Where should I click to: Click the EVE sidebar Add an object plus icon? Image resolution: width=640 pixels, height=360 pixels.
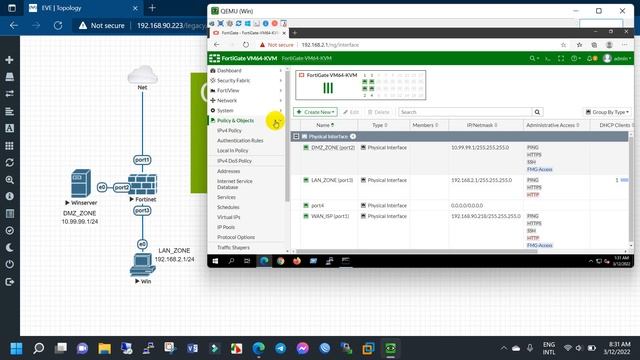pos(9,60)
